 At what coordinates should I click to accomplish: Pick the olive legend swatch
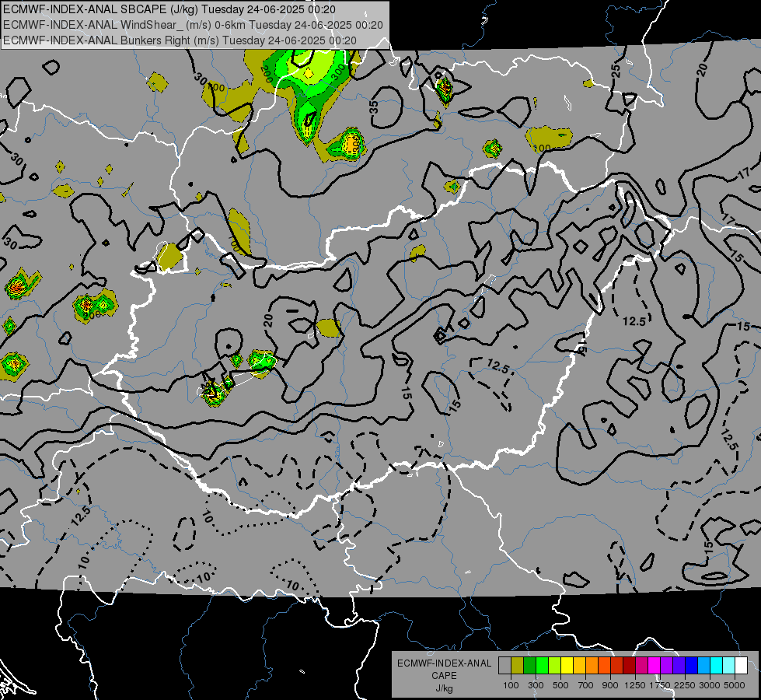pos(518,666)
